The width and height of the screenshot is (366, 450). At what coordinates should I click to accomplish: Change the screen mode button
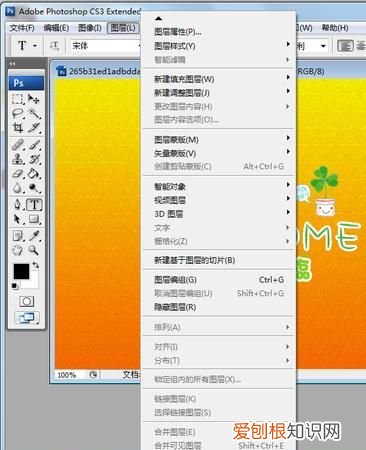coord(26,318)
